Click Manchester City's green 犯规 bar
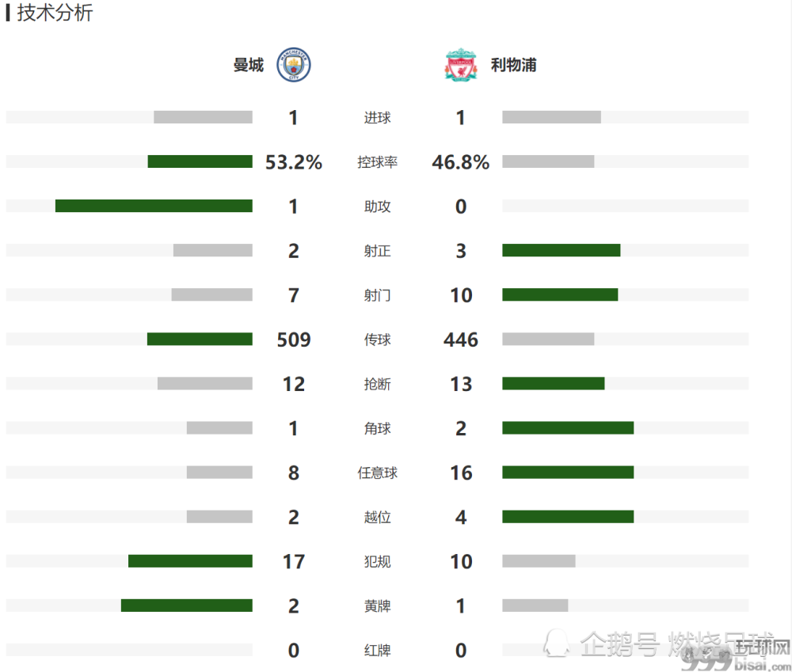792x672 pixels. click(x=190, y=561)
